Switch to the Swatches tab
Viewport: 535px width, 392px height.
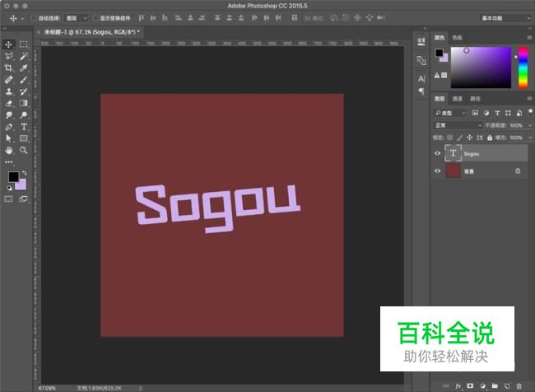pyautogui.click(x=457, y=38)
